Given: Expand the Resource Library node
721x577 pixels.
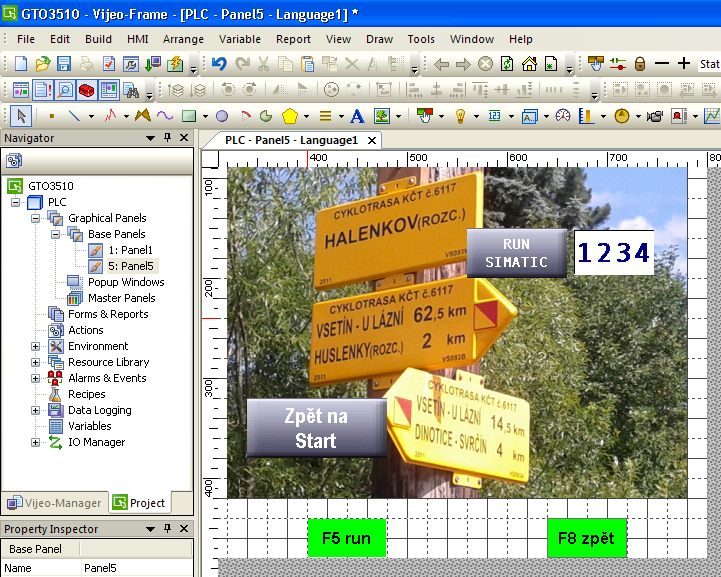Looking at the screenshot, I should [x=35, y=362].
